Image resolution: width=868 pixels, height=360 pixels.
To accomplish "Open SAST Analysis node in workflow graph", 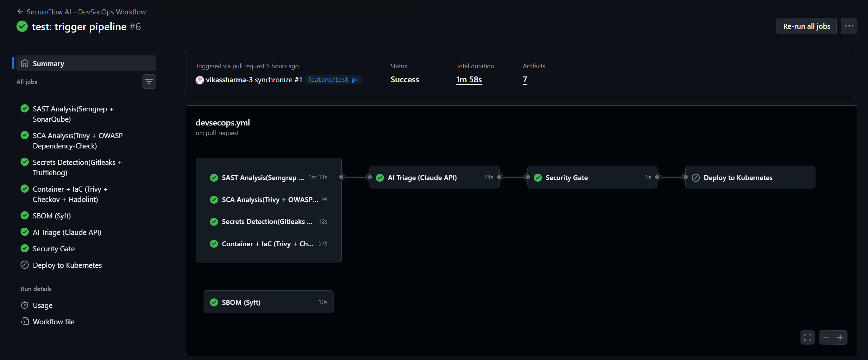I will tap(268, 177).
